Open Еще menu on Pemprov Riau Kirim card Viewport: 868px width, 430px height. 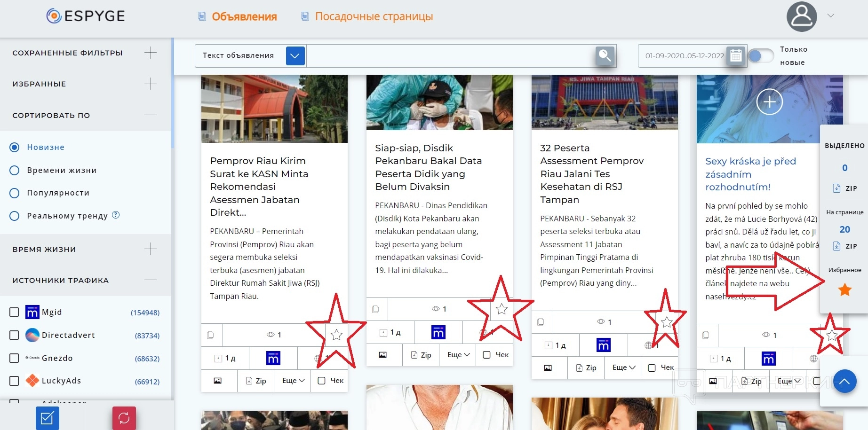pyautogui.click(x=294, y=381)
